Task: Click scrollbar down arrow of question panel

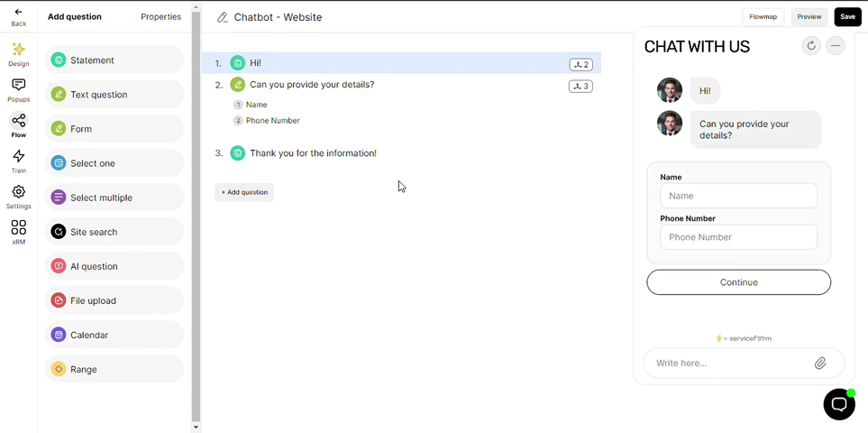Action: pos(196,428)
